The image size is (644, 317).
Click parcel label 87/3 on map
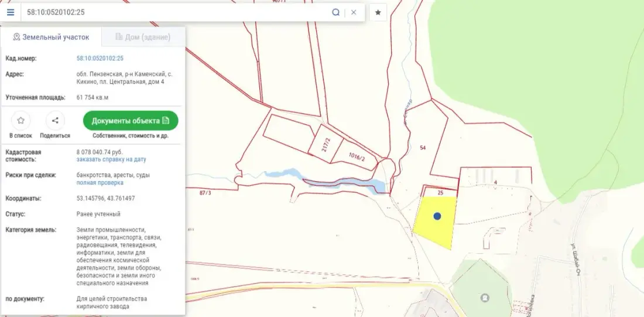click(205, 193)
